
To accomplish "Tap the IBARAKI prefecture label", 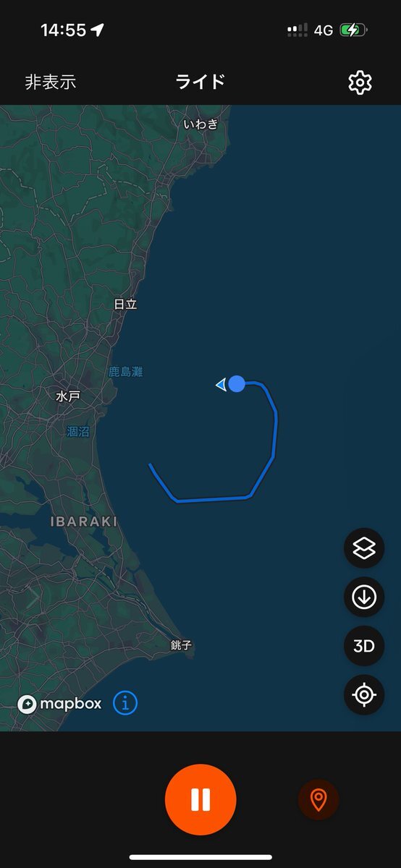I will 84,521.
